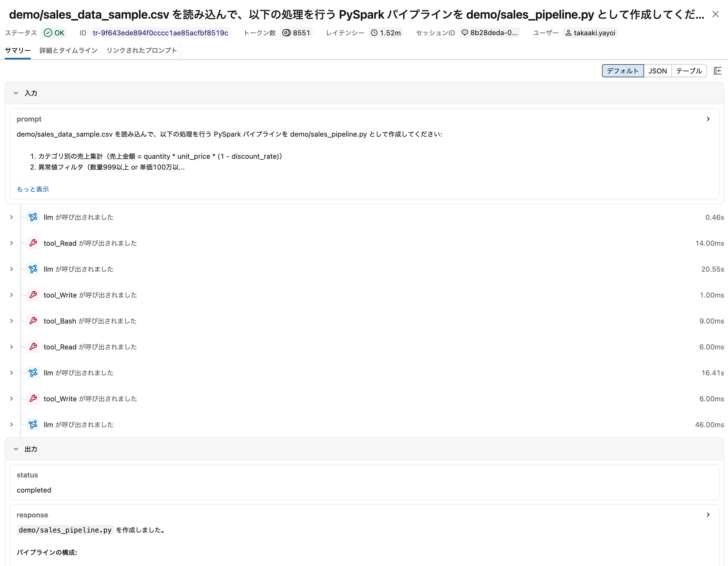Screen dimensions: 728x566
Task: Click the clock icon beside 1.52m latency
Action: click(374, 33)
